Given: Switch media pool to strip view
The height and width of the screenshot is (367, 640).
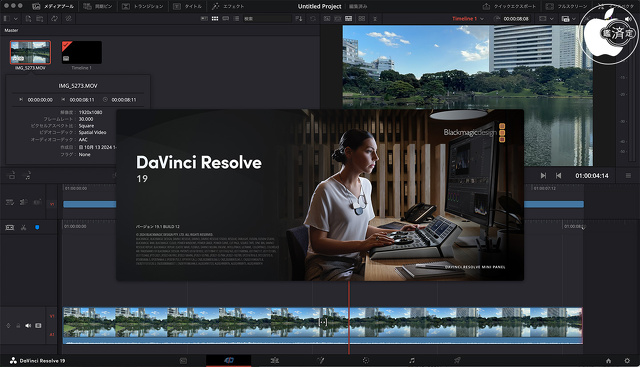Looking at the screenshot, I should pos(226,19).
